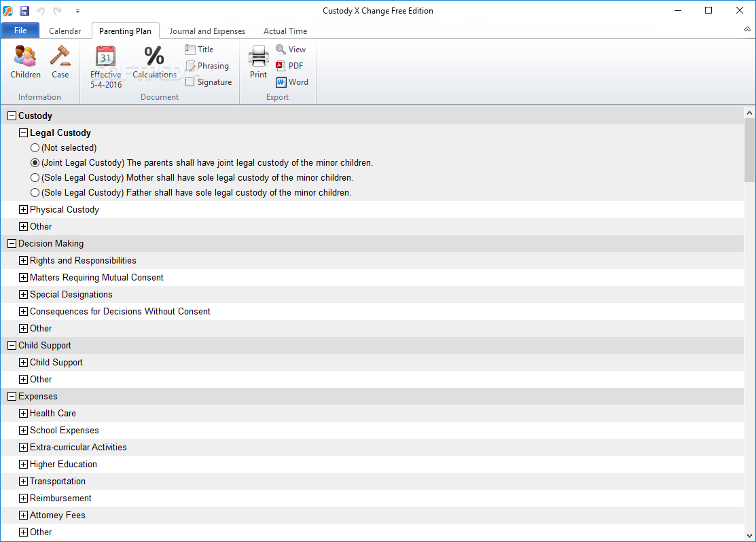
Task: Expand Other under Expenses
Action: click(23, 532)
